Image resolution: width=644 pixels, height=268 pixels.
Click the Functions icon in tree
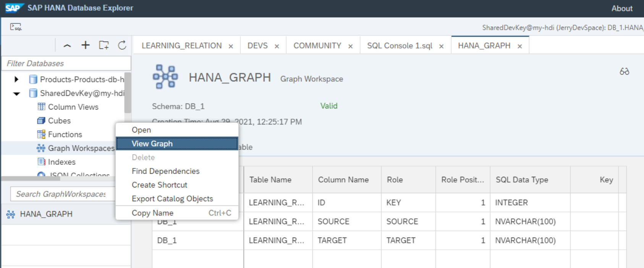click(41, 134)
